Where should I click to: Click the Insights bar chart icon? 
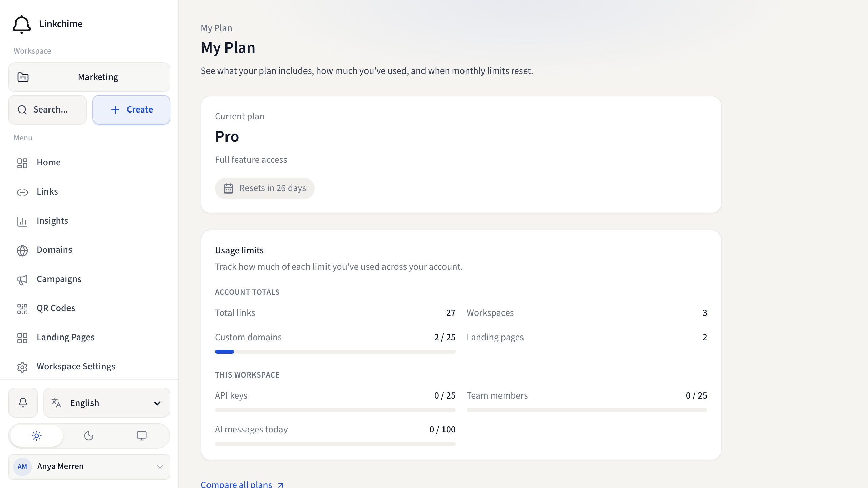tap(22, 222)
